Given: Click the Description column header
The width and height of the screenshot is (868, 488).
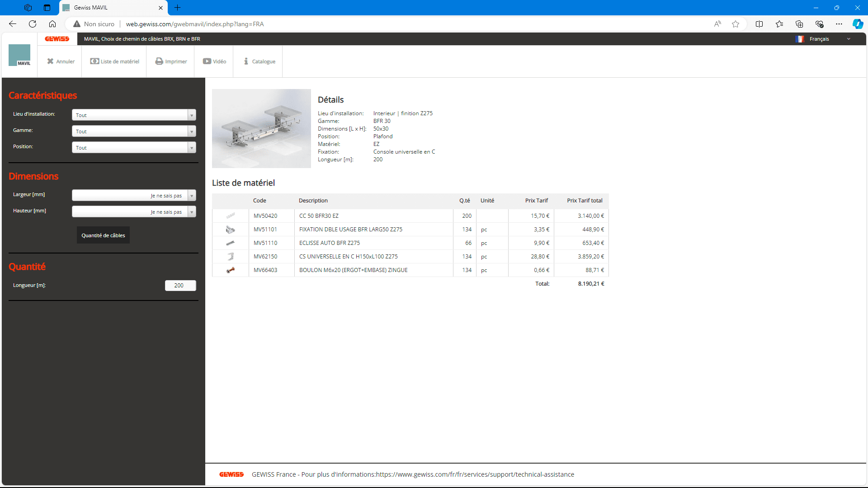Looking at the screenshot, I should [x=313, y=201].
